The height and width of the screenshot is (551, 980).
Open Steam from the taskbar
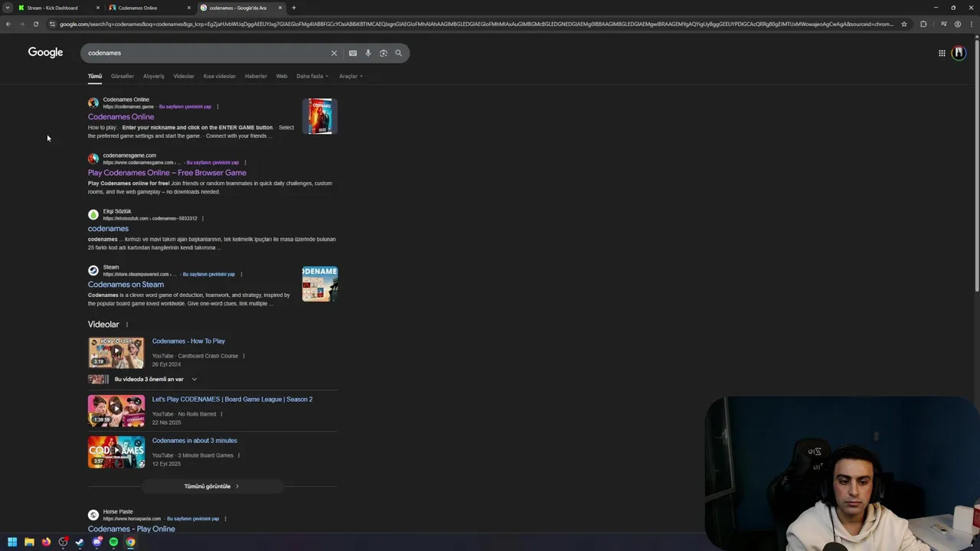80,542
